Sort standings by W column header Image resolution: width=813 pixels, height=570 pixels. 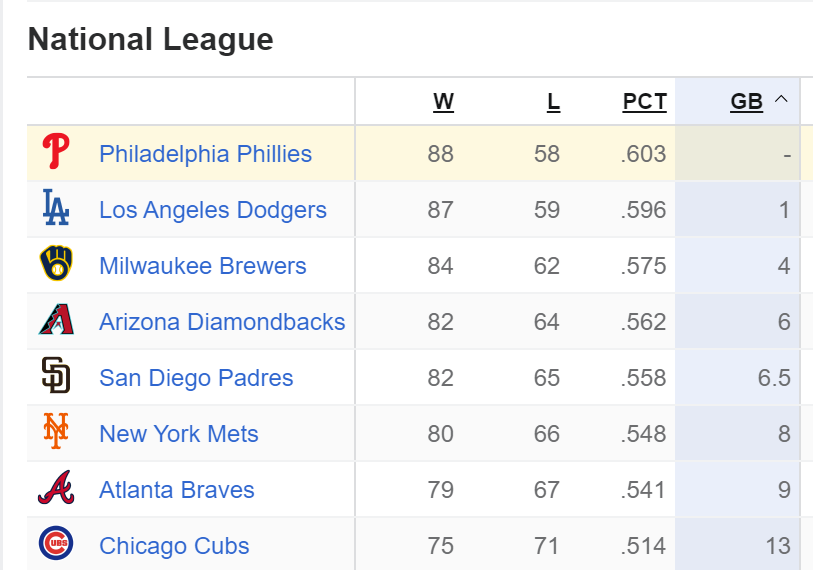click(443, 102)
